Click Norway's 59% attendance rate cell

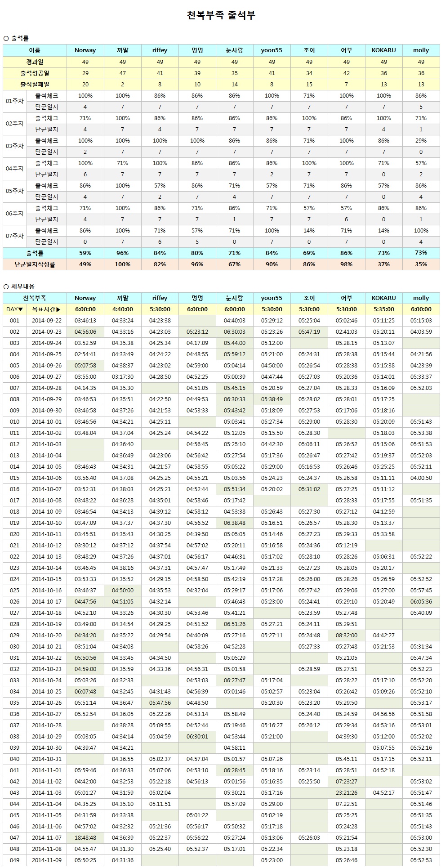(85, 253)
